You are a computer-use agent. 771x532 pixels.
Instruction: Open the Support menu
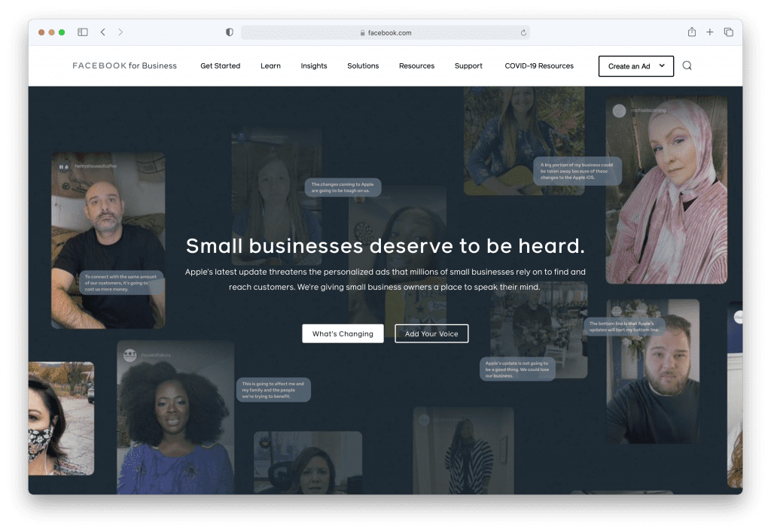click(468, 65)
